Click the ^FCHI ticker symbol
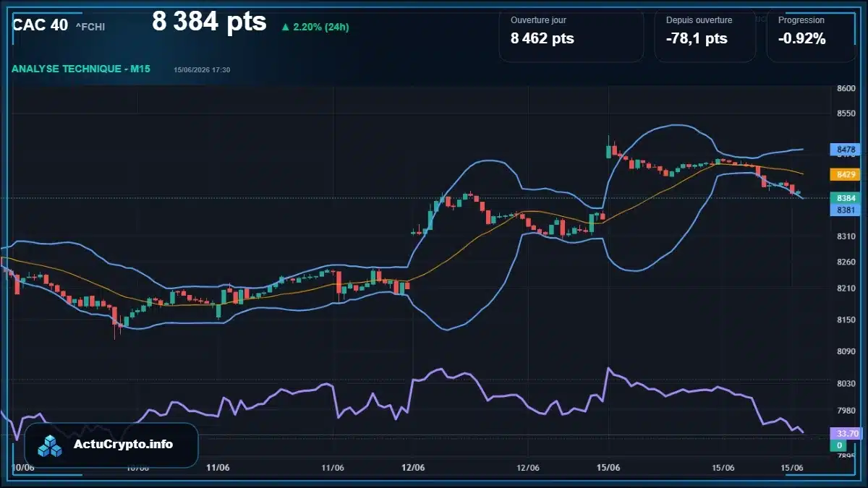This screenshot has height=488, width=868. pos(90,27)
